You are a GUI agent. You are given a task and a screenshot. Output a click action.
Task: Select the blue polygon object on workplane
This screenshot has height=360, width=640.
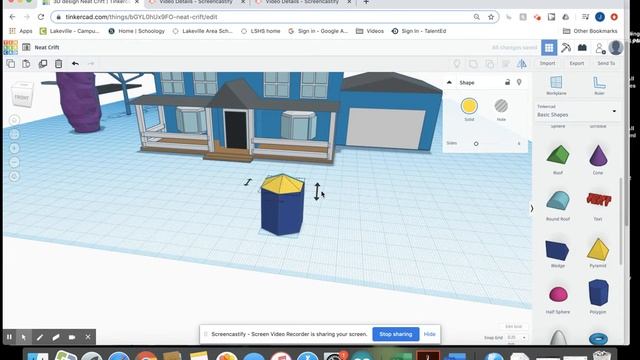pos(282,213)
